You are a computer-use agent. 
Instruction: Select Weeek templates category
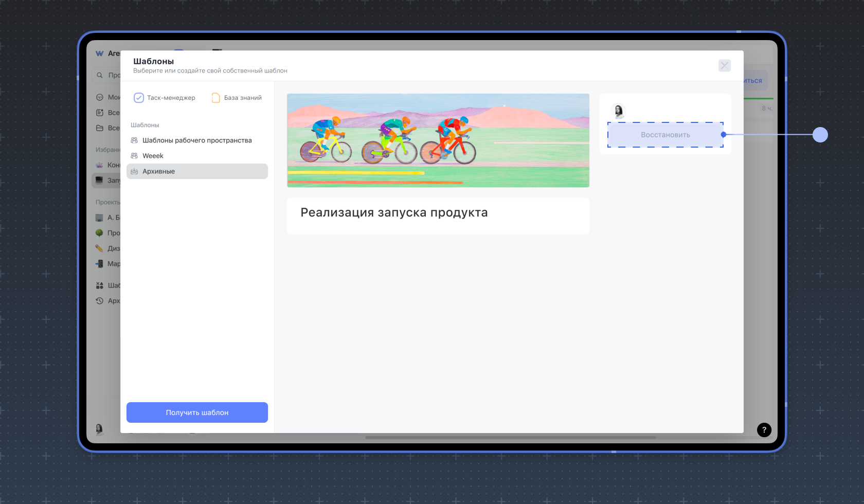(153, 156)
